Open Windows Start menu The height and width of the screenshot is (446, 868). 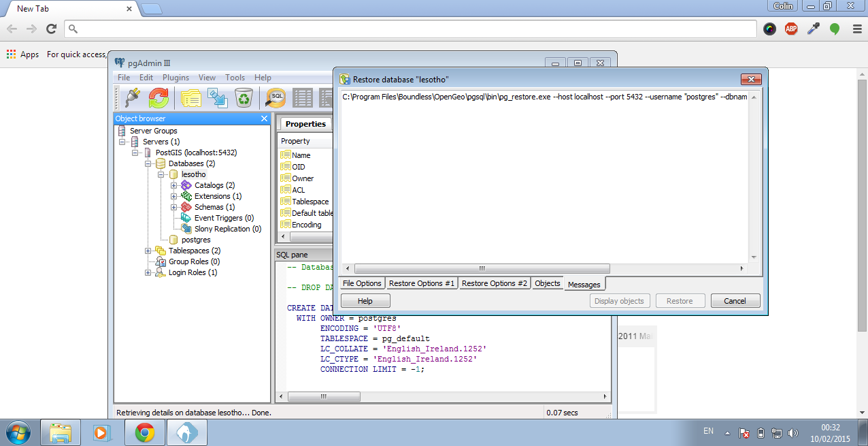coord(18,432)
